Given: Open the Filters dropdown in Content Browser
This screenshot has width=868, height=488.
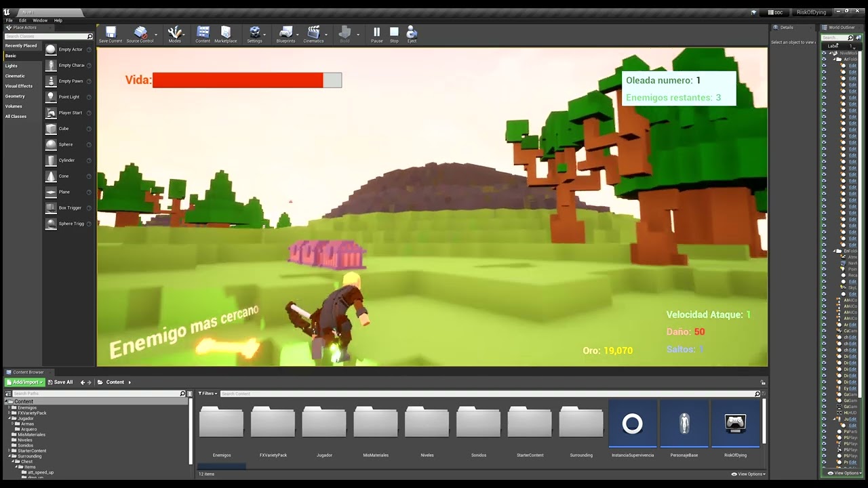Looking at the screenshot, I should [207, 394].
